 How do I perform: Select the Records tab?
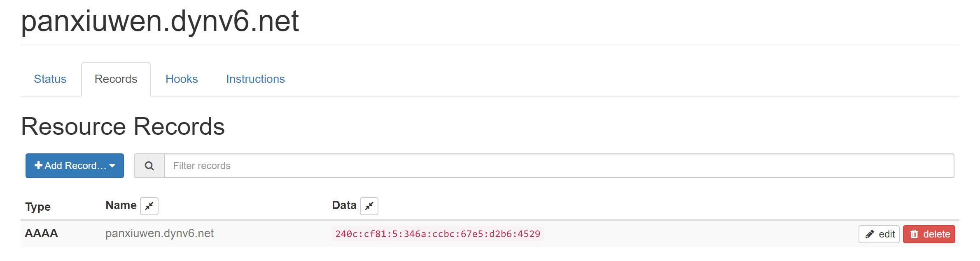[116, 79]
